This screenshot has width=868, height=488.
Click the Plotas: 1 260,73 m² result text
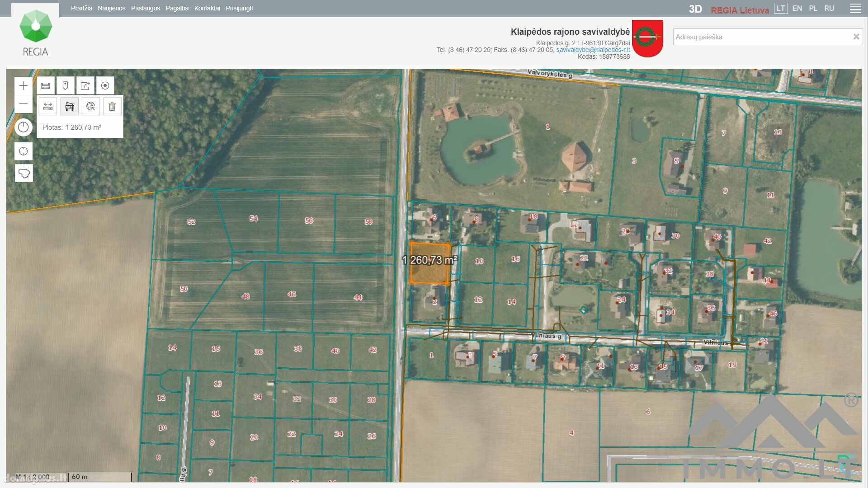(x=72, y=127)
